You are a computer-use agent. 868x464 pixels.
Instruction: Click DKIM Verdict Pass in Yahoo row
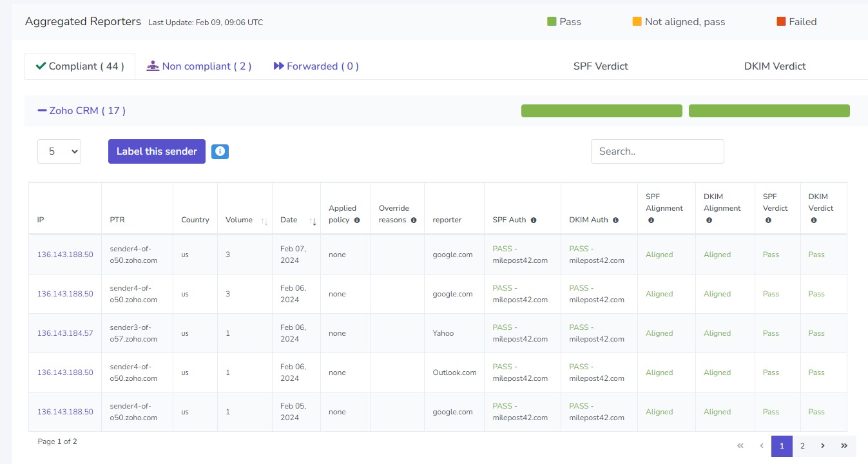[x=816, y=333]
